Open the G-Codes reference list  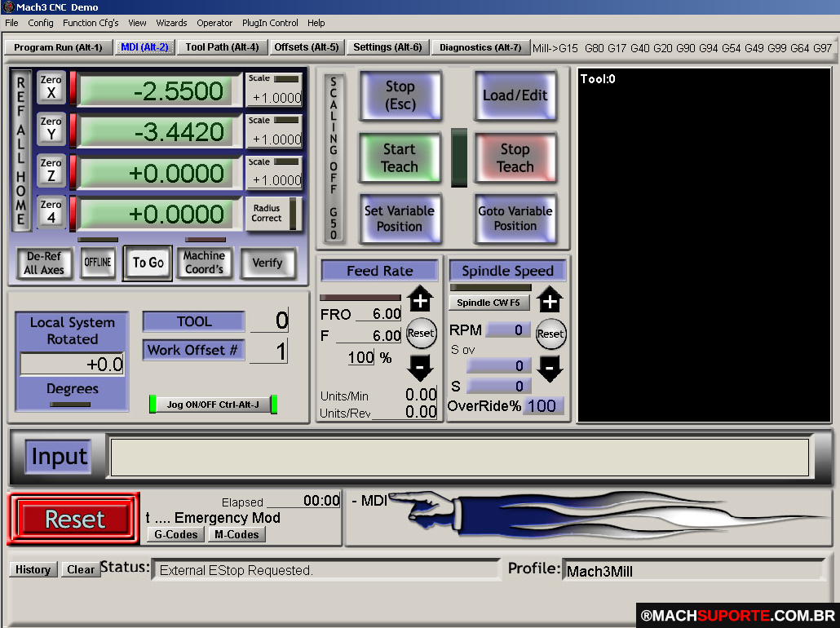pyautogui.click(x=175, y=534)
